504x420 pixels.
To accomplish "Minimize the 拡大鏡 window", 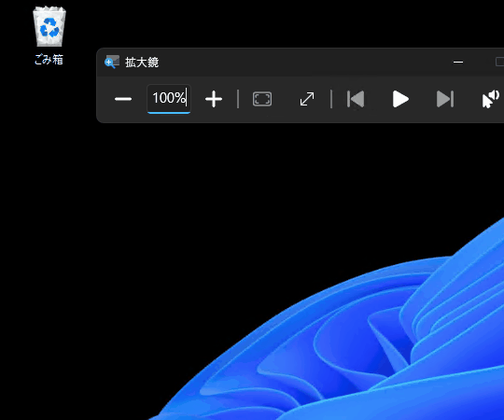I will pos(458,62).
